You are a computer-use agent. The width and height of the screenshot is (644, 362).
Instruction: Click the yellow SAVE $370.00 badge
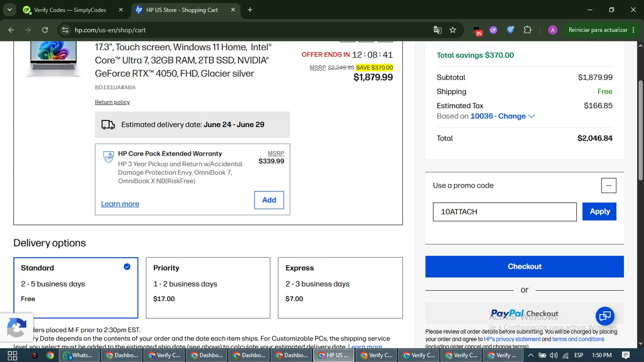tap(374, 67)
